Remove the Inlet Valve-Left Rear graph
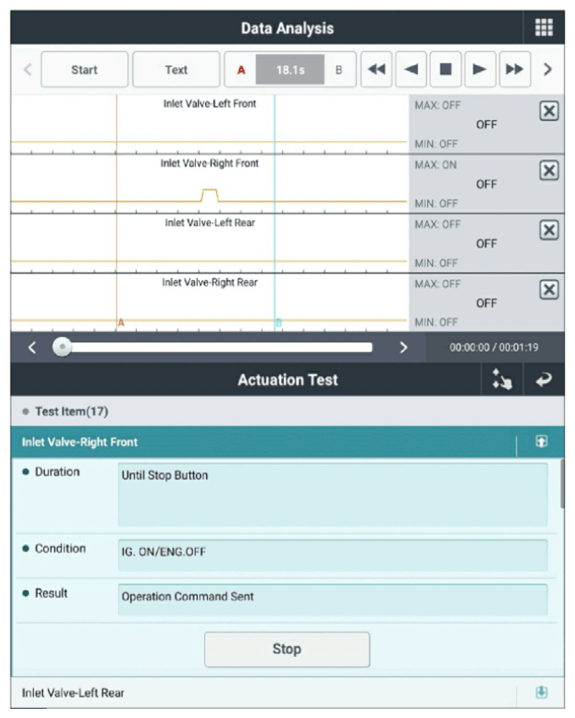 coord(549,230)
